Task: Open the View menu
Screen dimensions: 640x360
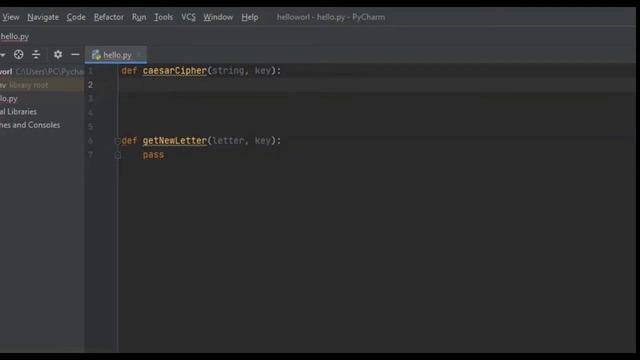Action: [x=11, y=17]
